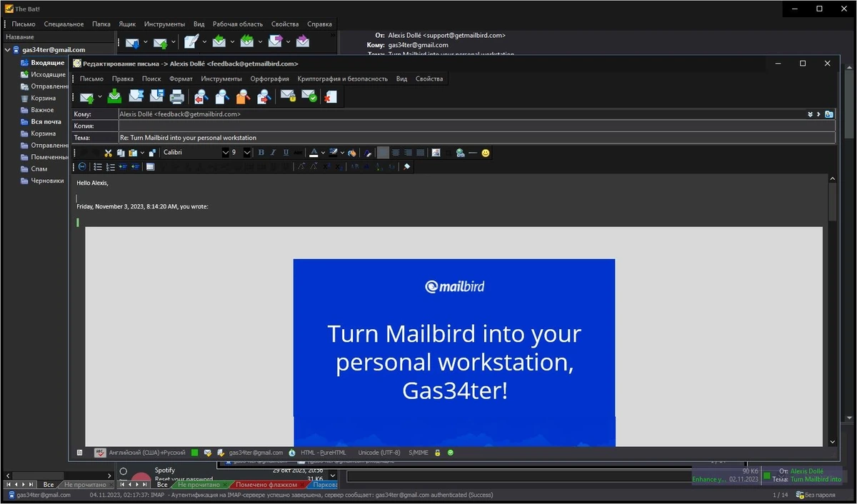Viewport: 857px width, 504px height.
Task: Click the delete message red X icon
Action: pyautogui.click(x=330, y=97)
